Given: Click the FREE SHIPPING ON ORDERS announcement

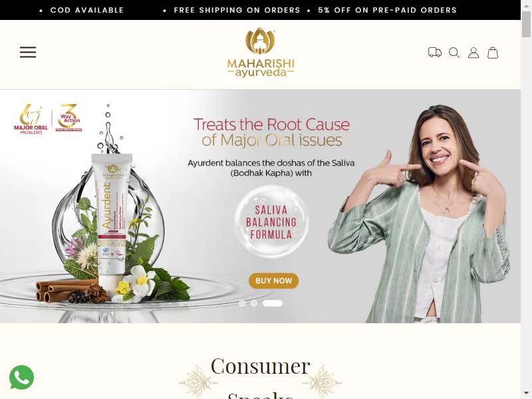Looking at the screenshot, I should [237, 10].
